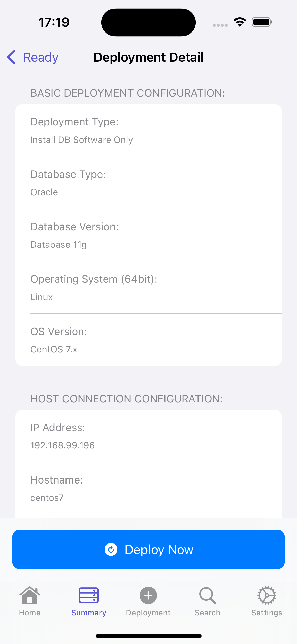Image resolution: width=297 pixels, height=644 pixels.
Task: Tap the home indicator bar
Action: [x=148, y=636]
